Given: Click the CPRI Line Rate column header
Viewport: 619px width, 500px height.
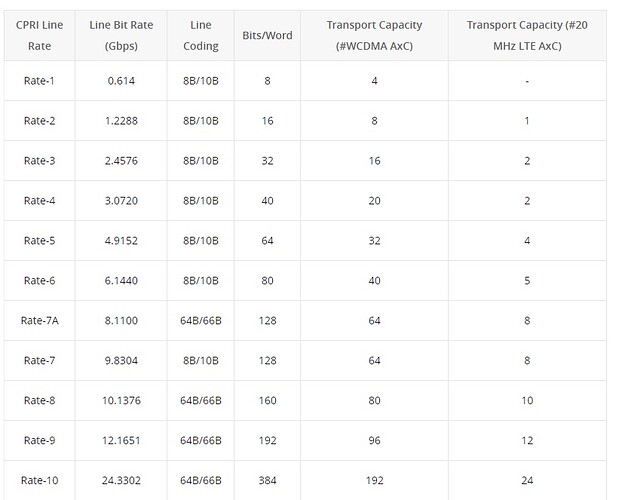Looking at the screenshot, I should (39, 36).
